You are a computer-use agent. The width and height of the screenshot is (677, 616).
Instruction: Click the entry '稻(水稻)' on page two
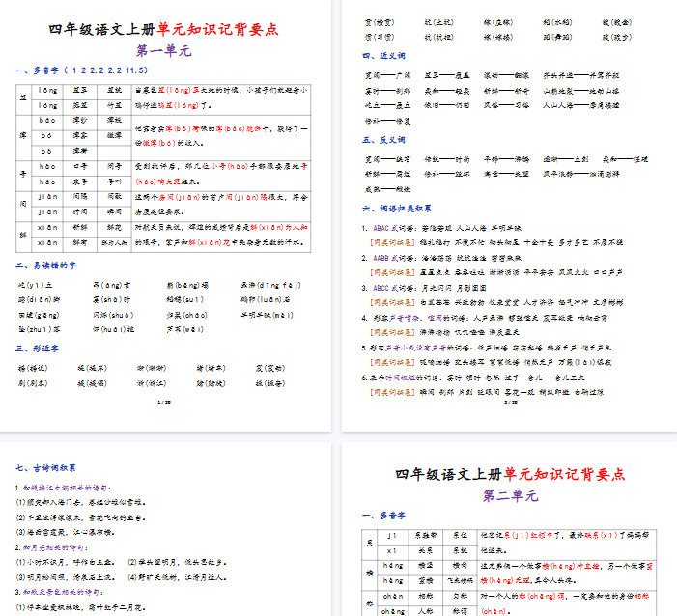coord(557,22)
